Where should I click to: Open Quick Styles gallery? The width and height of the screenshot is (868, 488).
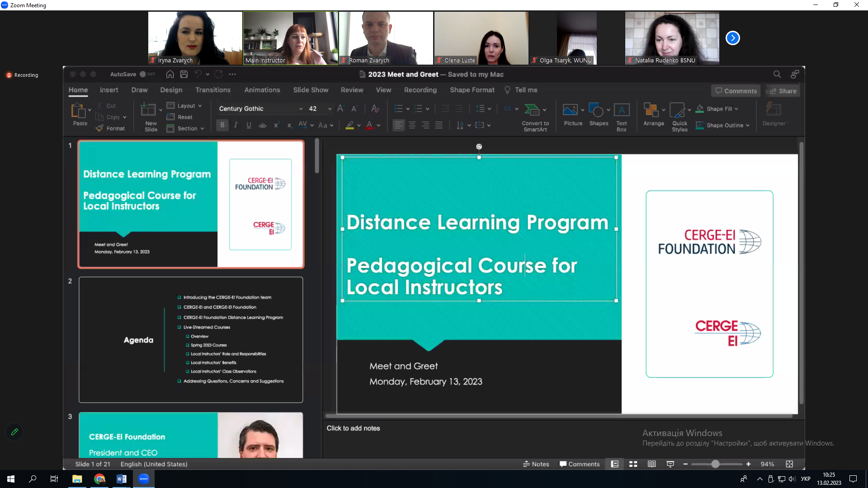click(x=677, y=110)
